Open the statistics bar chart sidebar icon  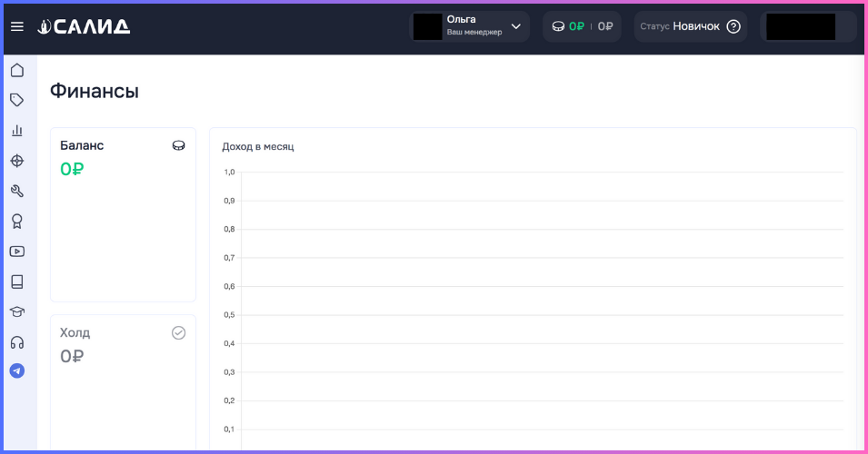pos(17,131)
